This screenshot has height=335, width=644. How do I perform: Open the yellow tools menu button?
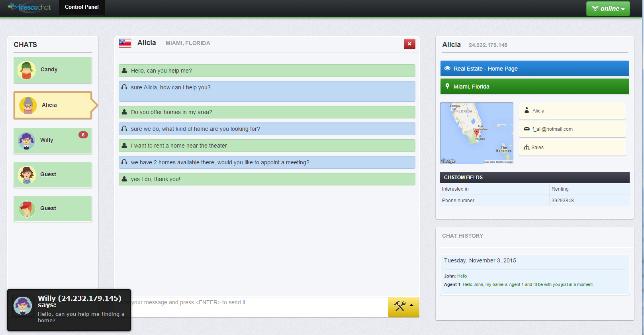[403, 307]
